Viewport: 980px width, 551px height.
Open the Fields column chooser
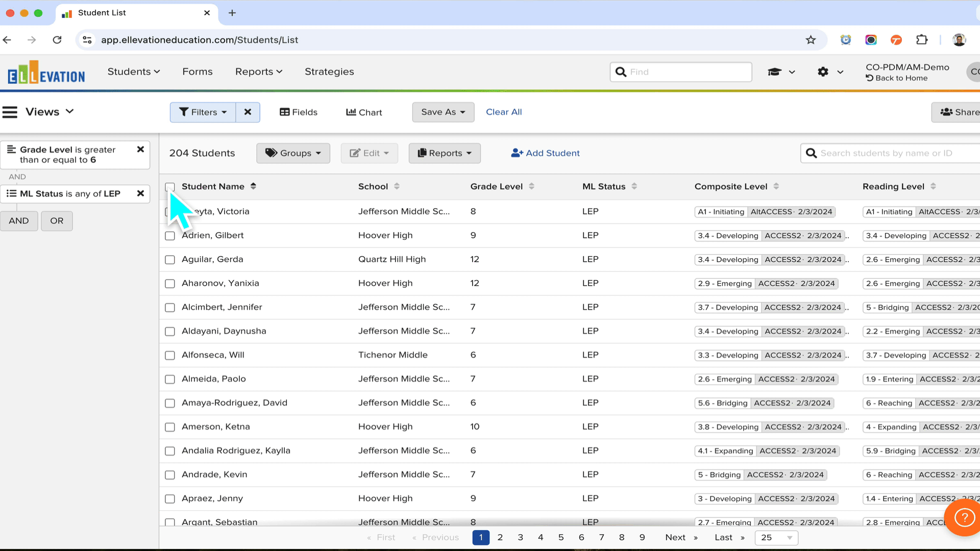[299, 112]
